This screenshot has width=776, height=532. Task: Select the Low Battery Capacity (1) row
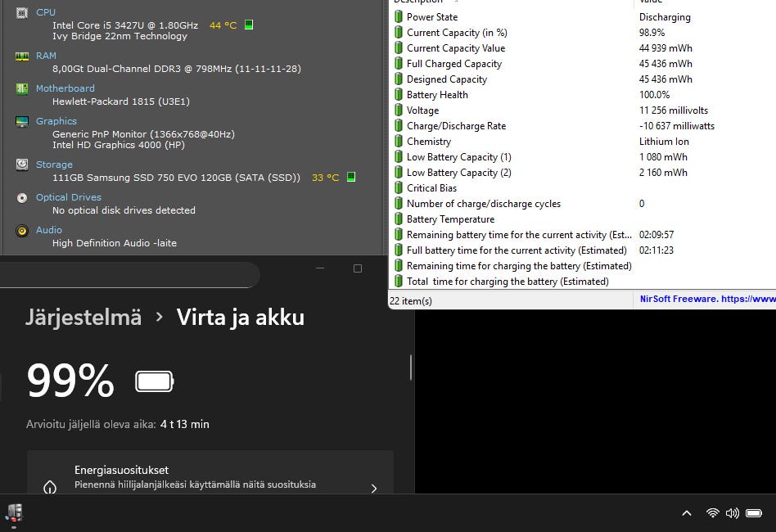coord(582,157)
